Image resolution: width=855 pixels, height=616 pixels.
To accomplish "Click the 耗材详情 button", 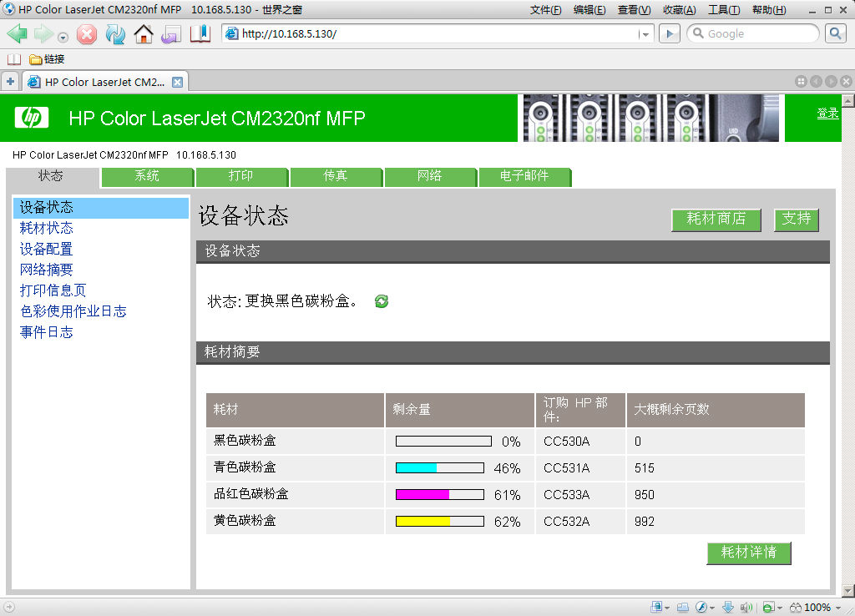I will point(749,553).
